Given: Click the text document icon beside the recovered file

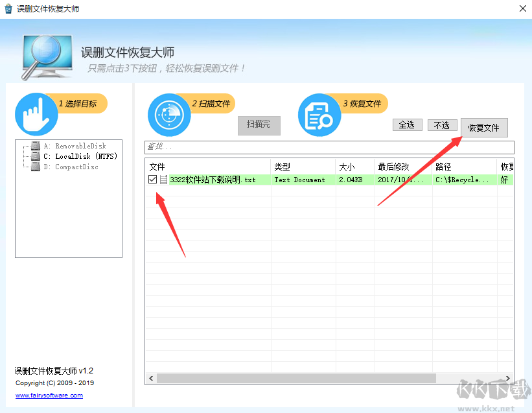Looking at the screenshot, I should (163, 180).
